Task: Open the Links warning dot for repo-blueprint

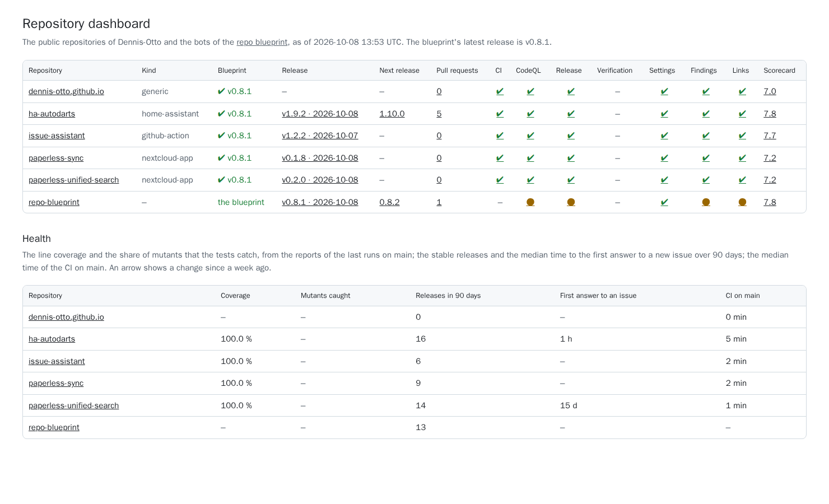Action: tap(742, 202)
